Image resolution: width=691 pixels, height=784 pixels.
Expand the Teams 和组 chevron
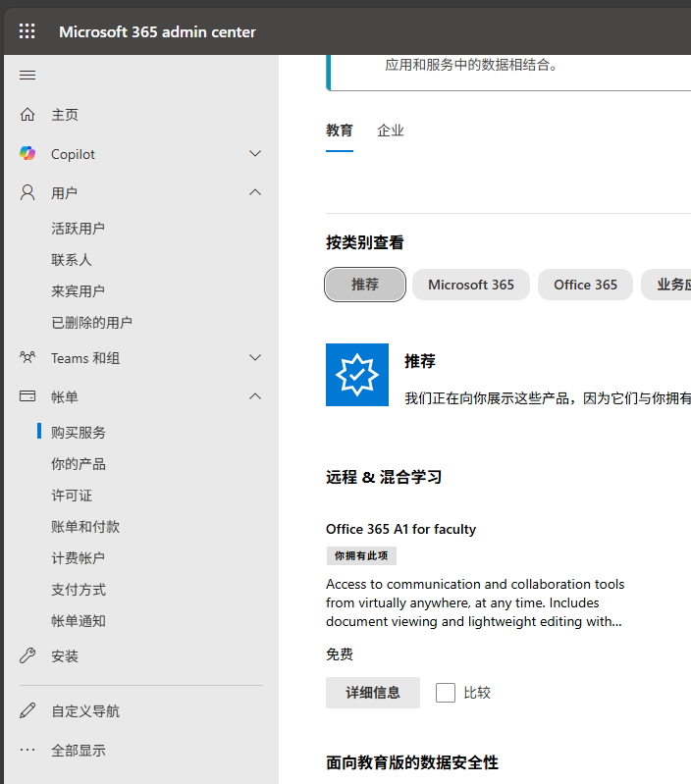[x=255, y=357]
